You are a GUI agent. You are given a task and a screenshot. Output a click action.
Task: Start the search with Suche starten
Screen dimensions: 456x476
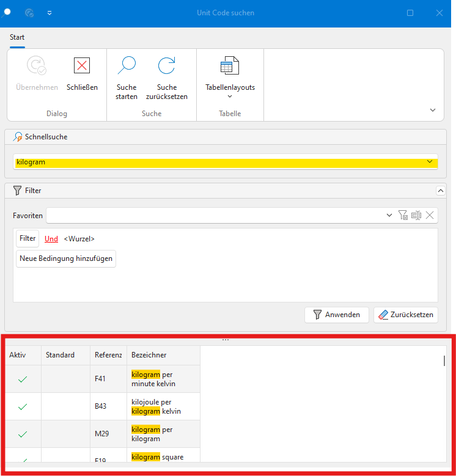(127, 66)
